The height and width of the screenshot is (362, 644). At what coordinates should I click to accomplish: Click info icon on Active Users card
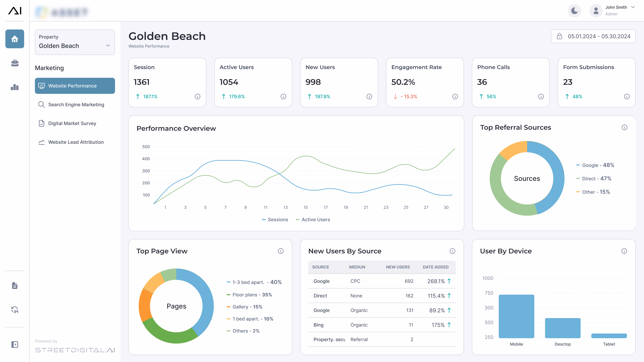click(283, 96)
